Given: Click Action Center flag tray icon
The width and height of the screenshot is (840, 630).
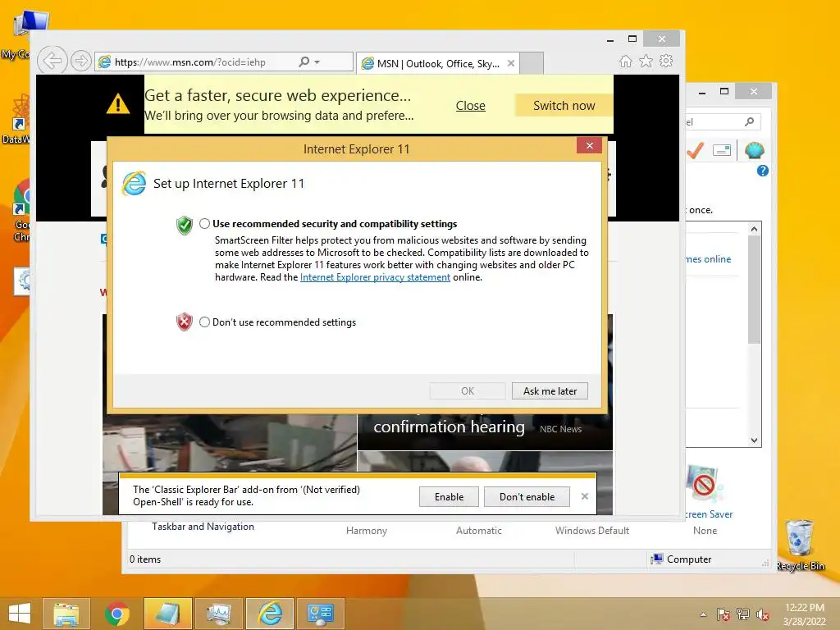Looking at the screenshot, I should (x=724, y=614).
